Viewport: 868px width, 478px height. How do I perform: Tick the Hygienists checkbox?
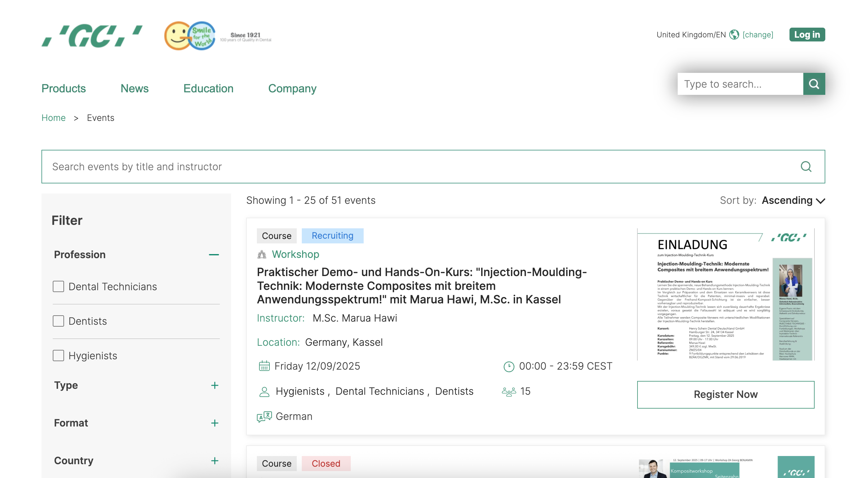[58, 355]
